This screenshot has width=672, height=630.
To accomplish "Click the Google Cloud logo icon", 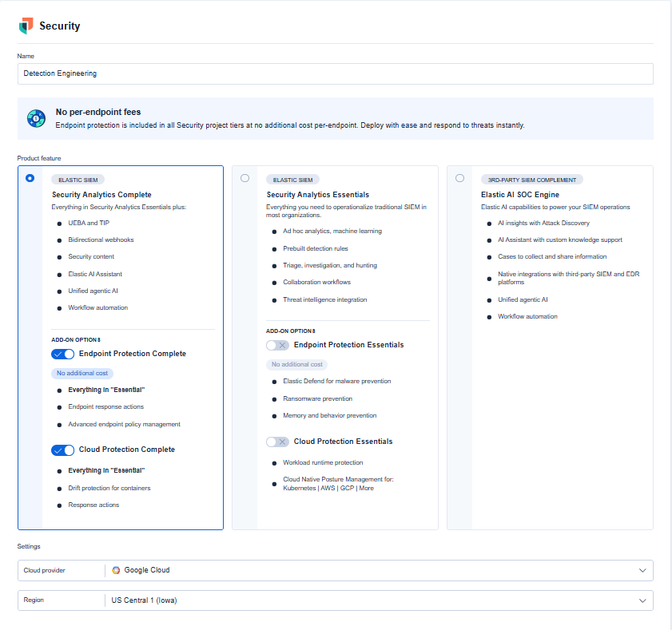I will pos(116,570).
